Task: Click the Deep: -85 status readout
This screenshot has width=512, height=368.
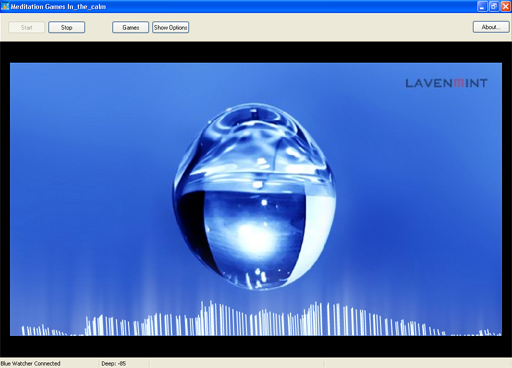Action: coord(114,363)
